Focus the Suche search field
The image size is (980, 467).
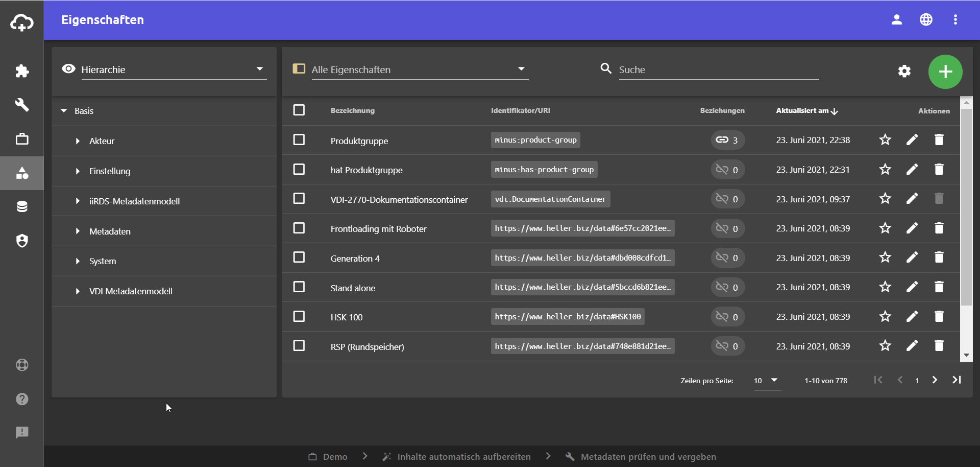[x=719, y=69]
